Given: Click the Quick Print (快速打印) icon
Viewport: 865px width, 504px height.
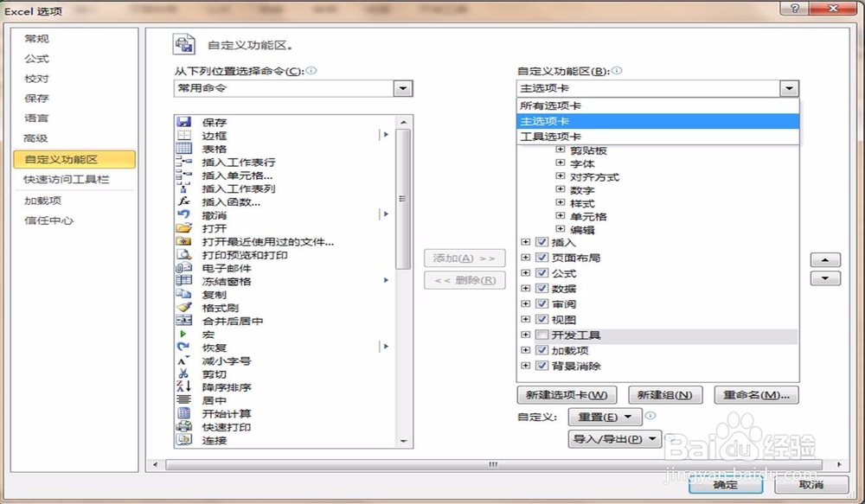Looking at the screenshot, I should [x=183, y=426].
